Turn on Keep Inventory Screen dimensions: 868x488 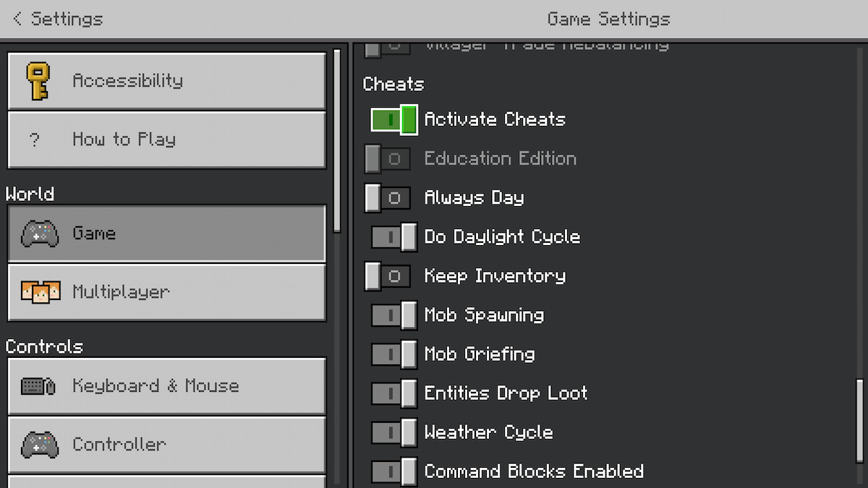[x=388, y=276]
